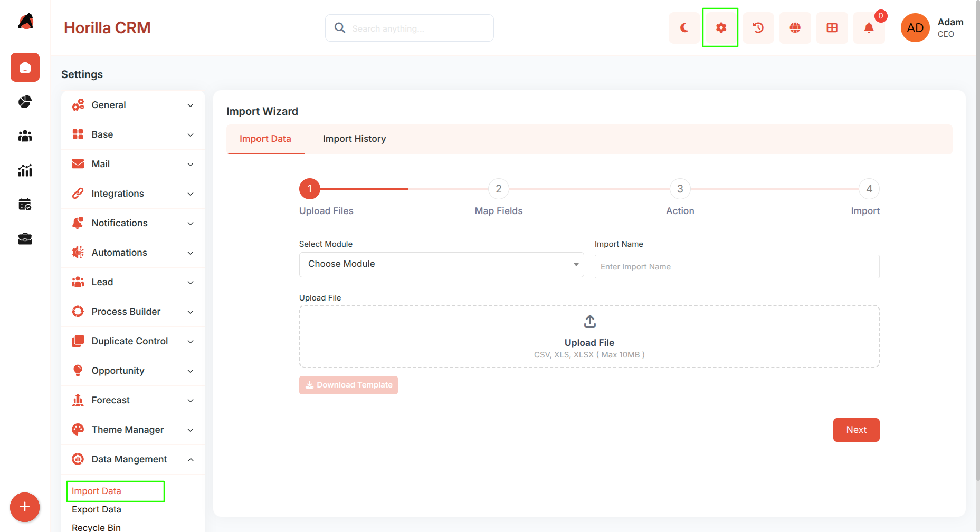Open the people group sidebar icon
Screen dimensions: 980x532
click(x=25, y=136)
